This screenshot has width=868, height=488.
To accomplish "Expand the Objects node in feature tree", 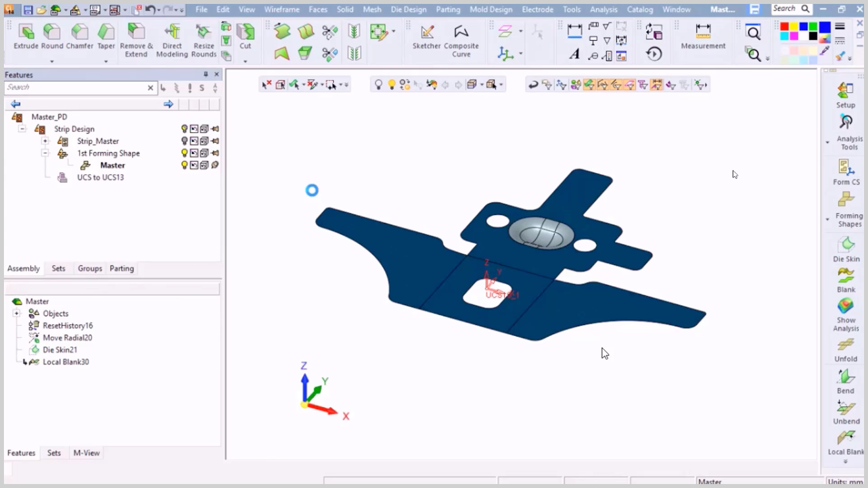I will (16, 314).
